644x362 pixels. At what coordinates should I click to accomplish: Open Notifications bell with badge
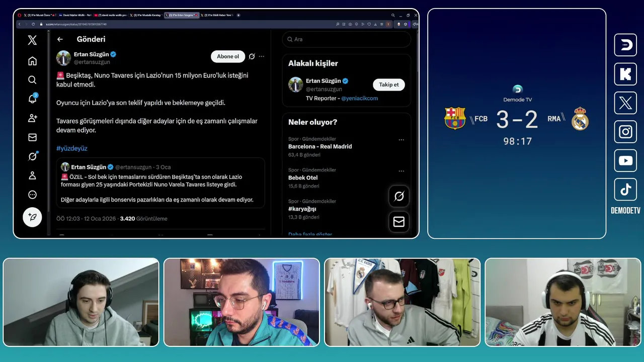pyautogui.click(x=32, y=99)
